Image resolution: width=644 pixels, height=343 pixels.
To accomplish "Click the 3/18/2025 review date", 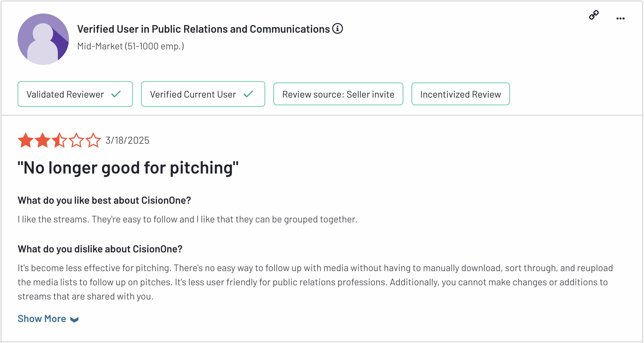I will pyautogui.click(x=127, y=140).
